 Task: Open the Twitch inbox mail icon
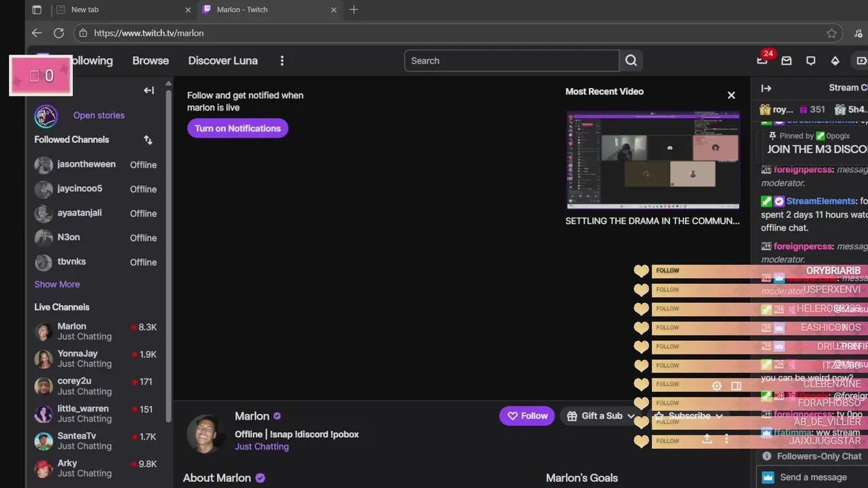click(x=787, y=61)
